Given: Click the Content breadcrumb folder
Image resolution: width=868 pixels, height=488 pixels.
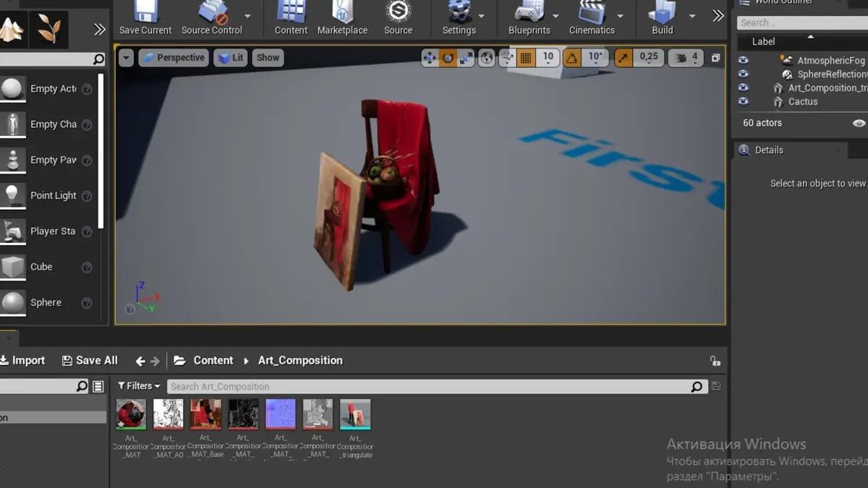Looking at the screenshot, I should point(213,360).
